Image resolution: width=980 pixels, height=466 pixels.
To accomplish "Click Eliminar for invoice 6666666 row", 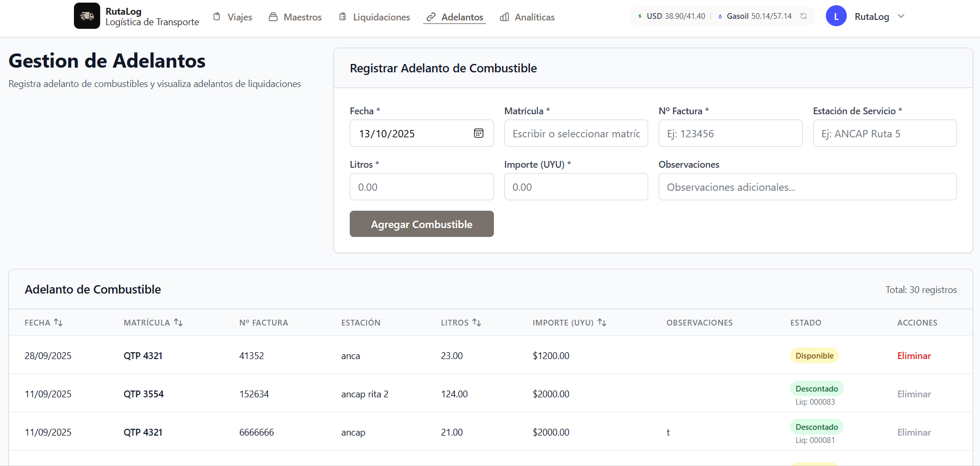I will click(914, 432).
